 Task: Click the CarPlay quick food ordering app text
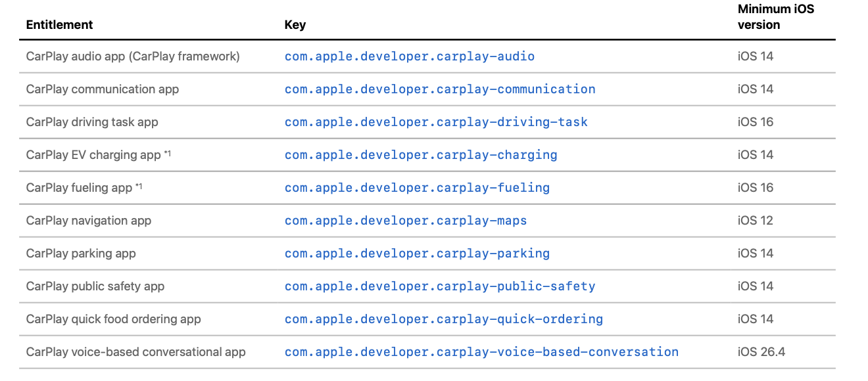(x=113, y=319)
